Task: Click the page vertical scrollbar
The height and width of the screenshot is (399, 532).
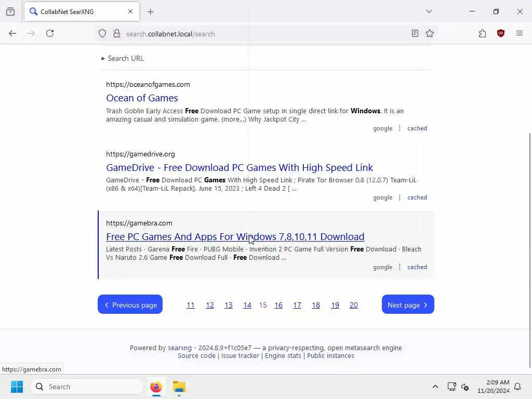Action: click(530, 250)
